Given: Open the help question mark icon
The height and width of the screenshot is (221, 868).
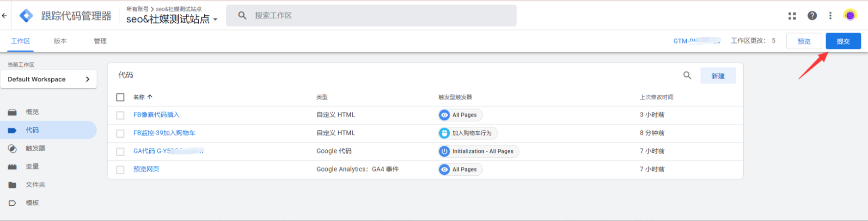Looking at the screenshot, I should [x=812, y=16].
